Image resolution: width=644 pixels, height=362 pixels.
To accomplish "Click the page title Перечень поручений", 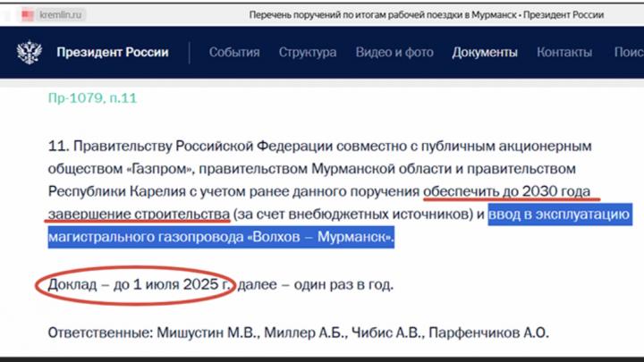I will tap(427, 15).
